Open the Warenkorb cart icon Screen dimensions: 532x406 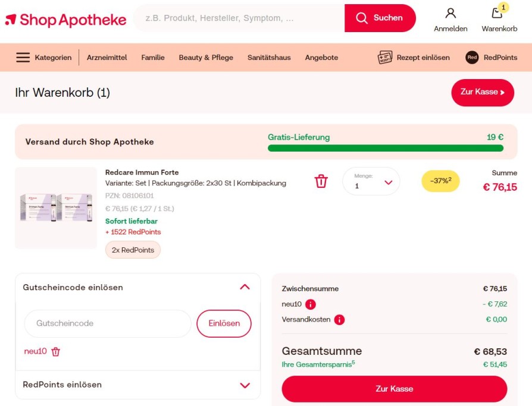tap(497, 13)
